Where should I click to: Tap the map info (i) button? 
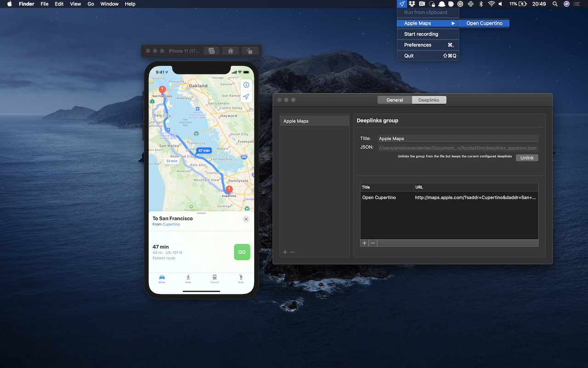pyautogui.click(x=246, y=85)
